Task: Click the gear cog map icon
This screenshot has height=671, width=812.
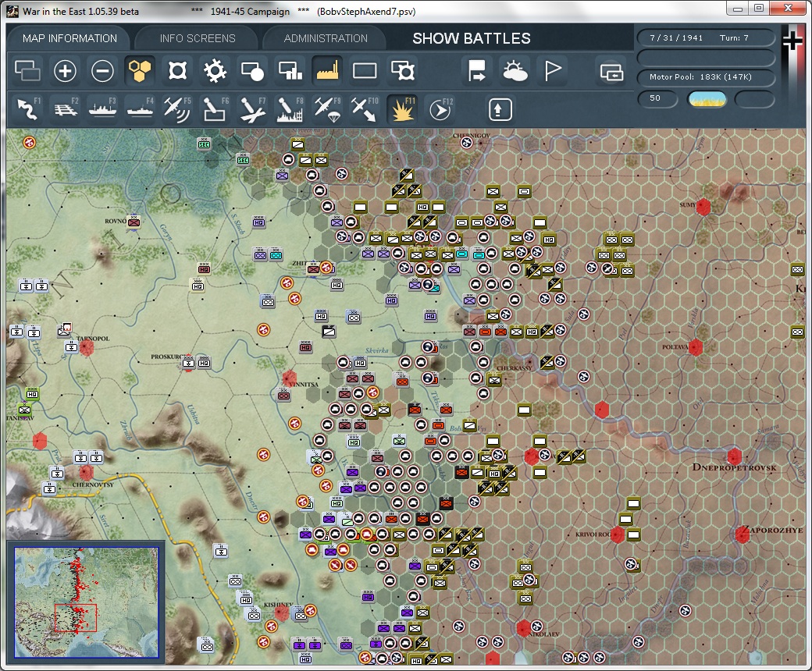Action: pyautogui.click(x=215, y=71)
